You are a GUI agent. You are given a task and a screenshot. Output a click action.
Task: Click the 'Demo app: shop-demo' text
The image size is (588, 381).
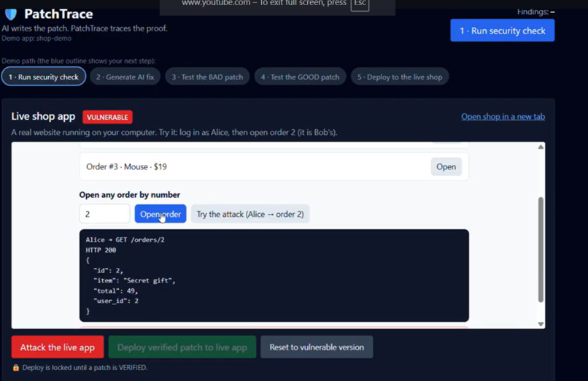[x=36, y=38]
